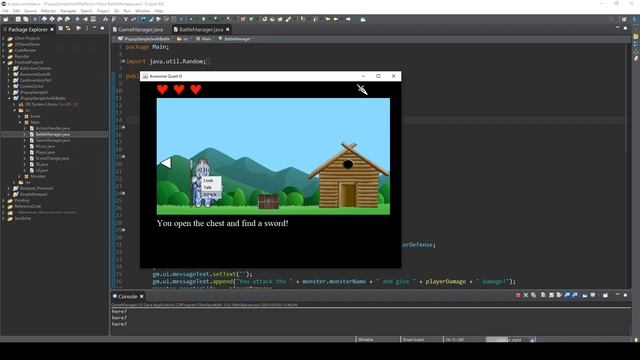Image resolution: width=640 pixels, height=360 pixels.
Task: Click the white left arrow in the game scene
Action: click(x=166, y=163)
